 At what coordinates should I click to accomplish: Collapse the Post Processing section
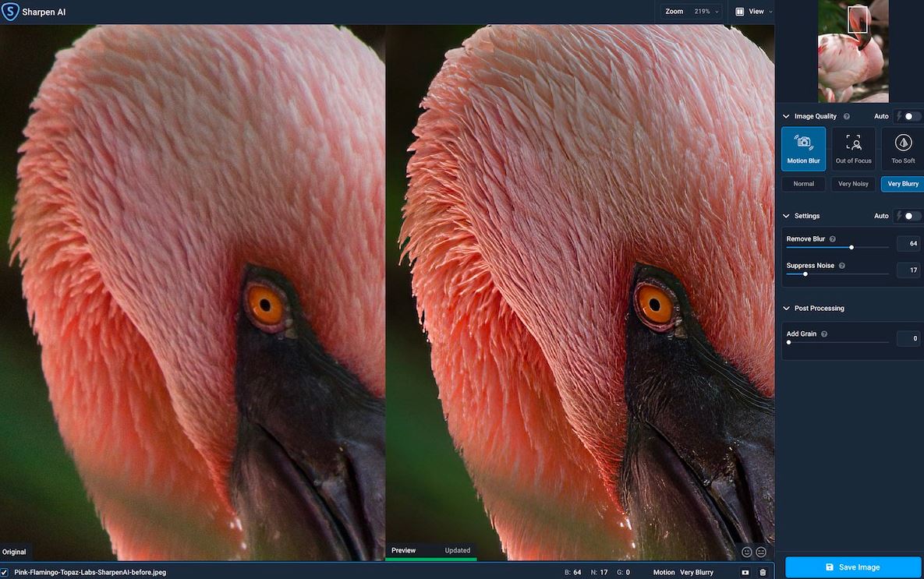click(x=786, y=309)
